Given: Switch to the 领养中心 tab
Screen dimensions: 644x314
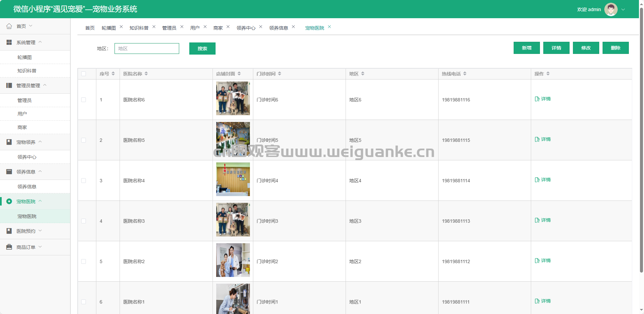Looking at the screenshot, I should click(x=246, y=28).
